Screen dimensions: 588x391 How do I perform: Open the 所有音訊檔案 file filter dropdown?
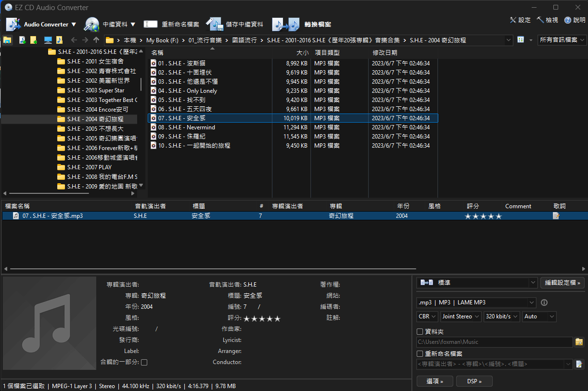pyautogui.click(x=562, y=40)
